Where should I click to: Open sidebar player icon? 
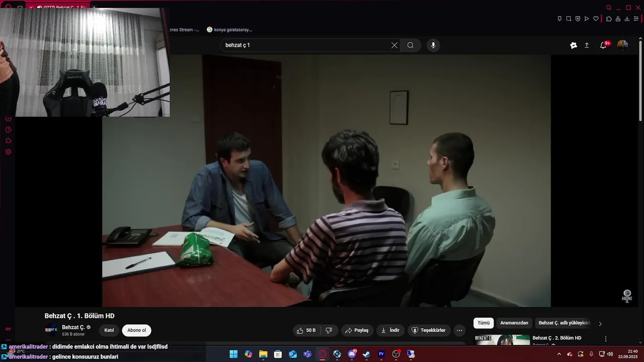tap(8, 119)
